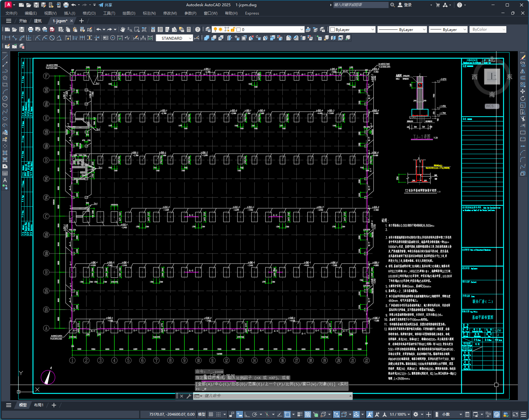The height and width of the screenshot is (420, 529).
Task: Toggle the grid display in status bar
Action: [211, 414]
